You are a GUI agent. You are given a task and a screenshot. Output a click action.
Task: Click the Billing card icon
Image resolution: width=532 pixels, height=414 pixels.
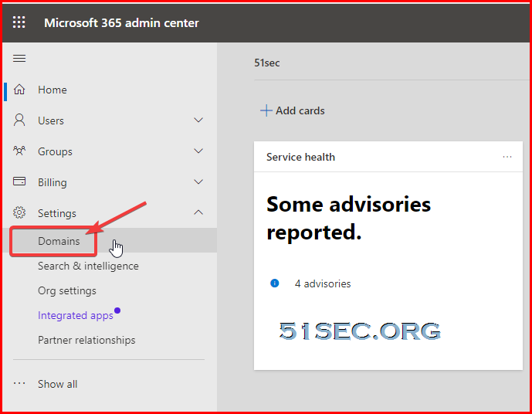[x=19, y=182]
